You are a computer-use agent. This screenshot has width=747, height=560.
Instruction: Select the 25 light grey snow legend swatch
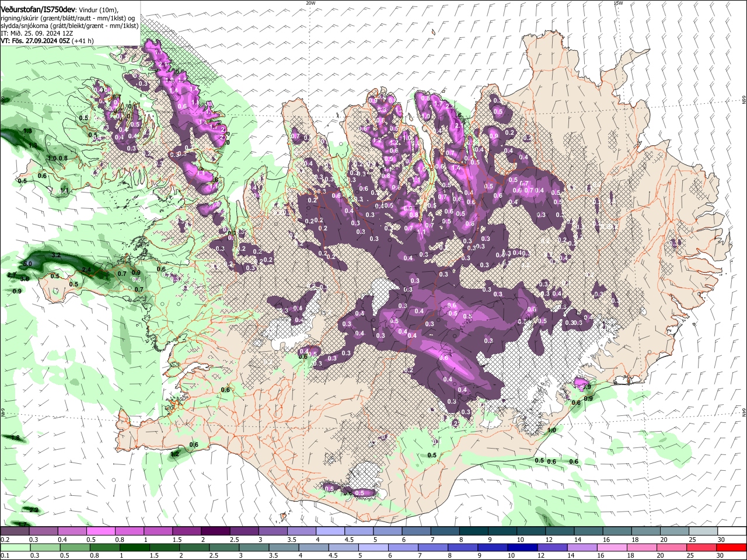tap(703, 531)
